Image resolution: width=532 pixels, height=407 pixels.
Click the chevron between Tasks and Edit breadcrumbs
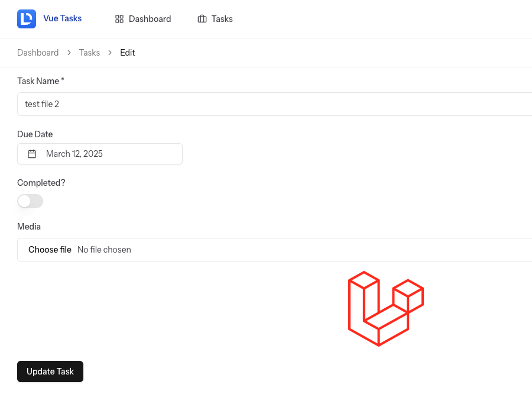[110, 53]
